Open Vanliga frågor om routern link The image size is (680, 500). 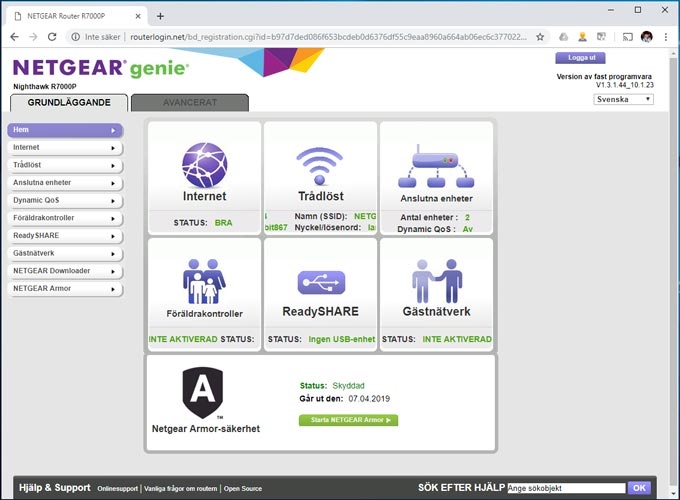180,489
